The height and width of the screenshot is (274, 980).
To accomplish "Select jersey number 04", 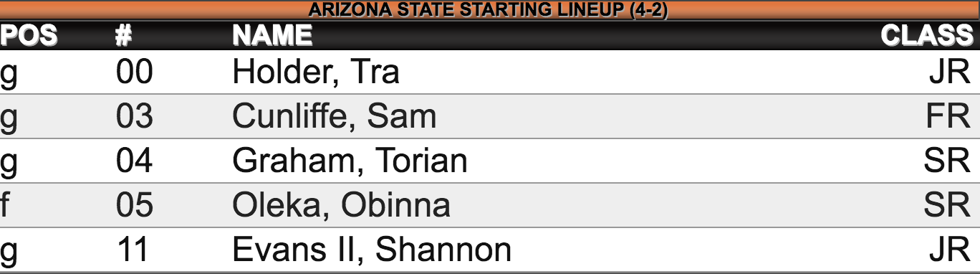I will (x=135, y=161).
